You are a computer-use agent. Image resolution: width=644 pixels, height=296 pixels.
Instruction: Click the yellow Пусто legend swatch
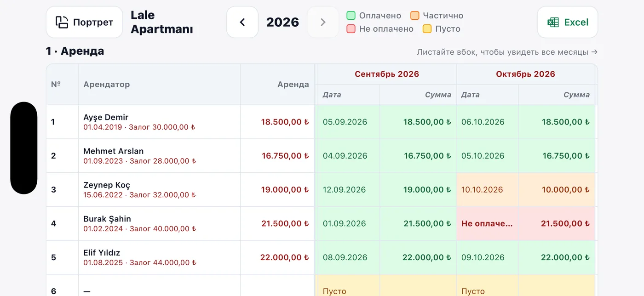coord(427,29)
